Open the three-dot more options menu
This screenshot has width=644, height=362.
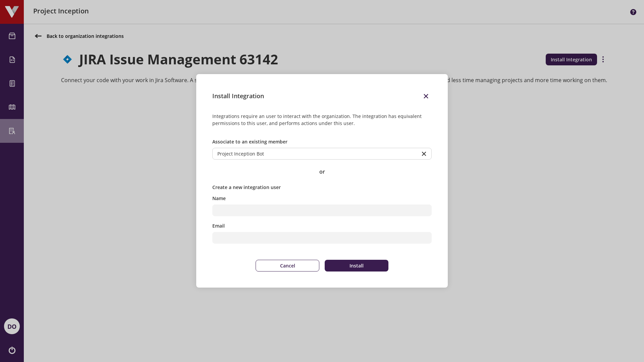(603, 59)
